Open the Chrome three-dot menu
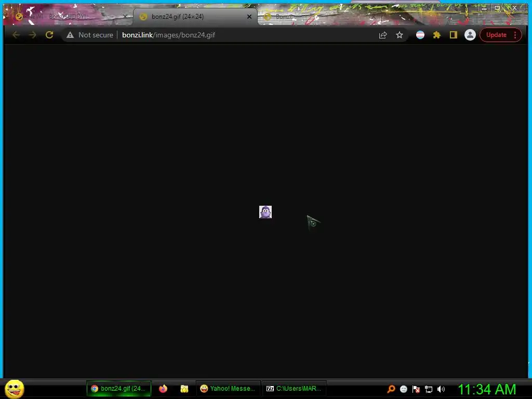 [x=515, y=35]
